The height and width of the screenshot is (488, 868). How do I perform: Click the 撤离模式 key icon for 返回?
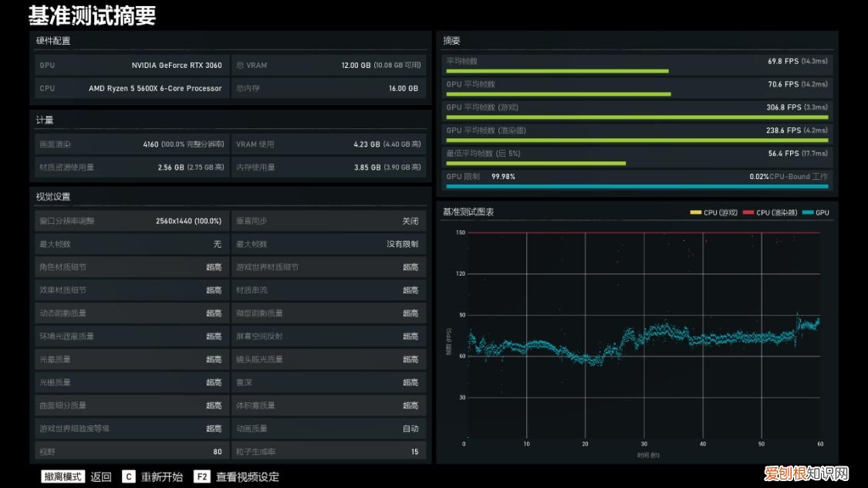62,476
